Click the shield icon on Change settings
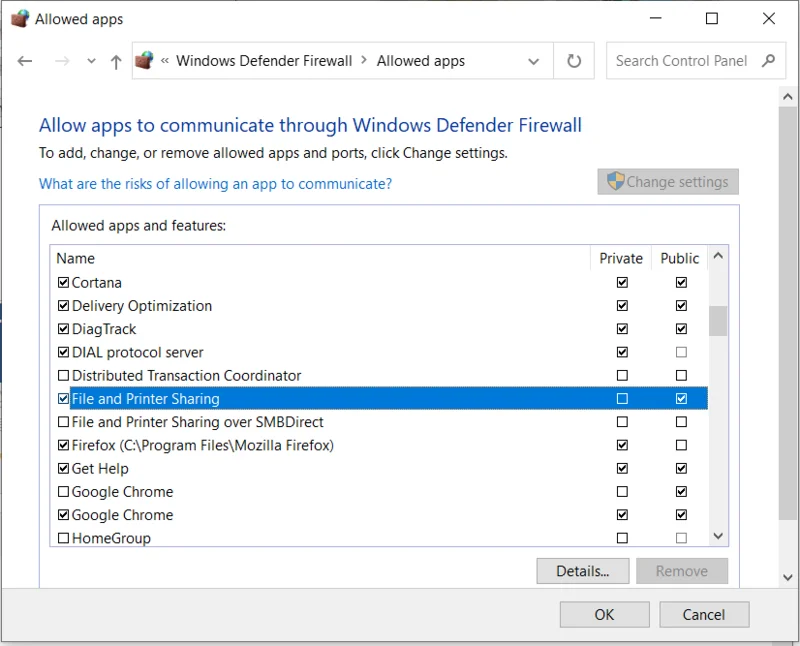This screenshot has height=646, width=800. click(x=615, y=181)
